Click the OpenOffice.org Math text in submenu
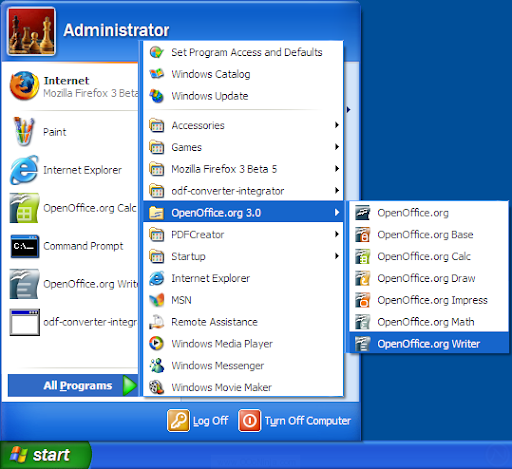 426,322
